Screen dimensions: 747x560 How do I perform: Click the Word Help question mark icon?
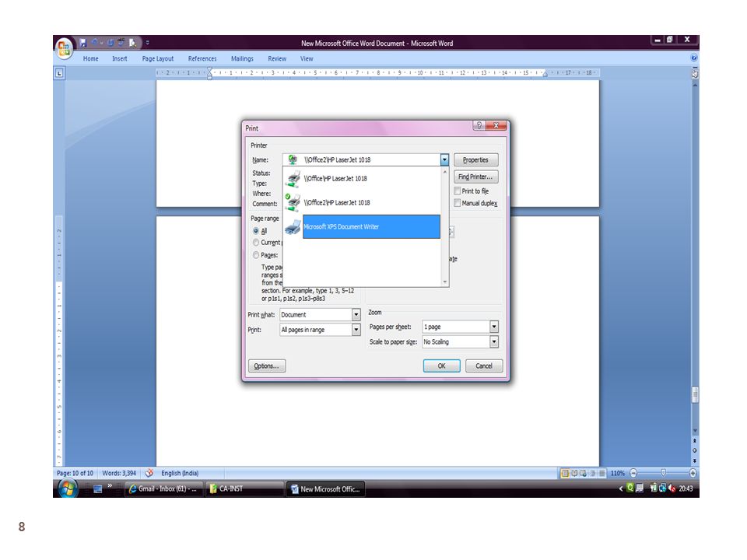pos(693,58)
